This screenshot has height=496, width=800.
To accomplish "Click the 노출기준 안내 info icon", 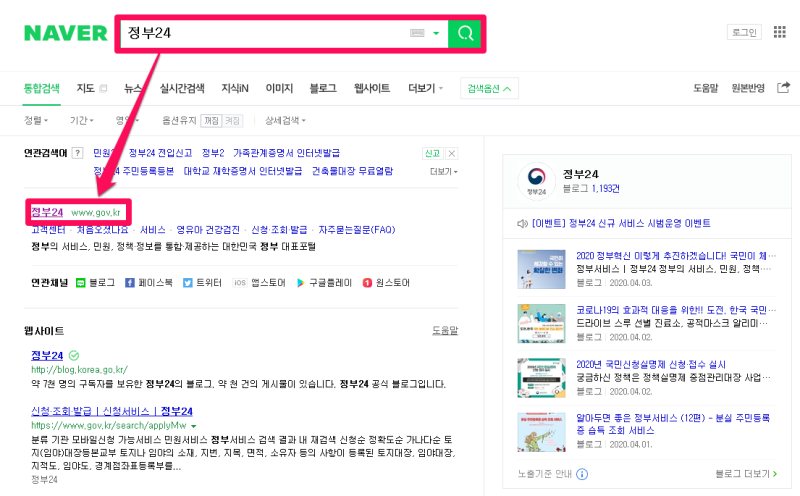I will 582,474.
